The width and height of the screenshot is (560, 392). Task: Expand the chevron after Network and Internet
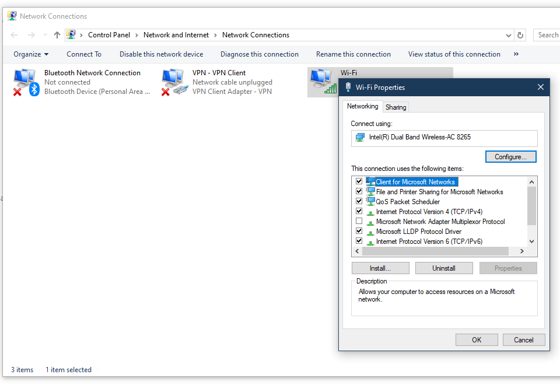(x=215, y=35)
